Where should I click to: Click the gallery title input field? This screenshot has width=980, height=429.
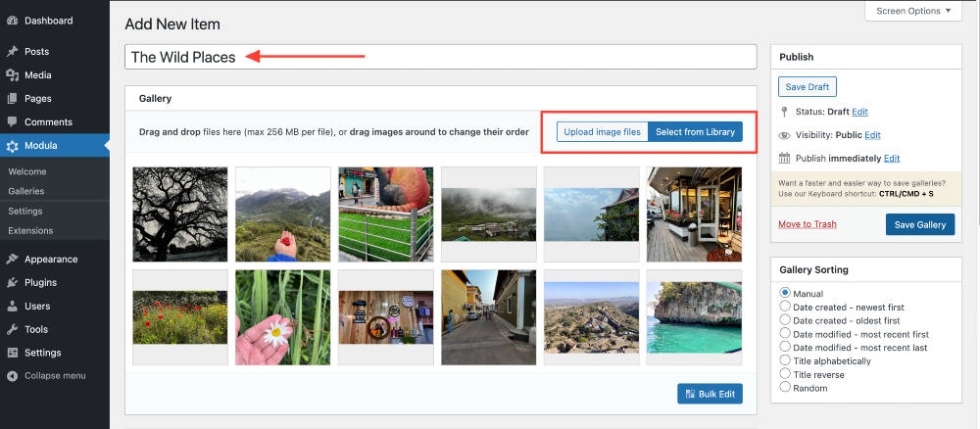point(441,57)
